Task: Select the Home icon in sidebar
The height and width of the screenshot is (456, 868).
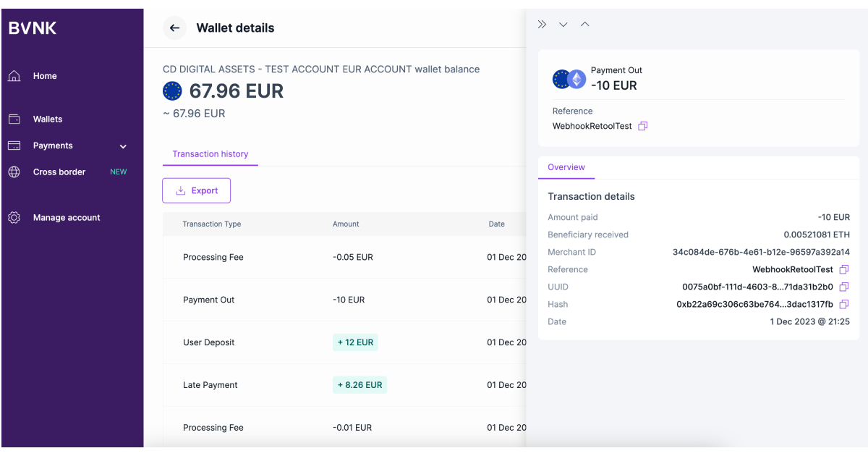Action: 14,75
